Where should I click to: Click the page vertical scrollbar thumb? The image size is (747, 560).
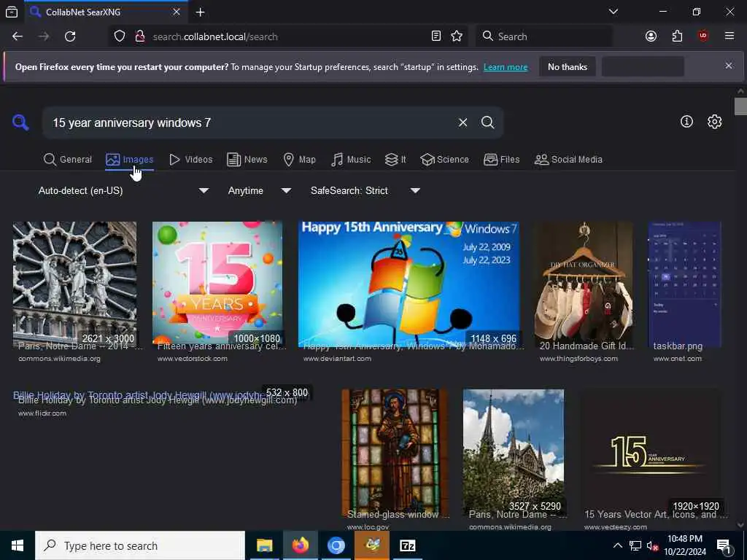click(740, 106)
